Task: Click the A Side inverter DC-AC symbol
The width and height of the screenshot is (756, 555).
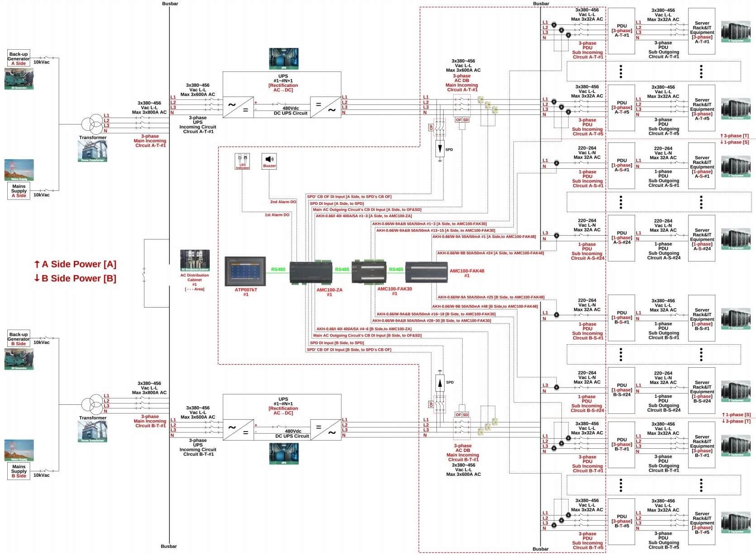Action: [325, 107]
